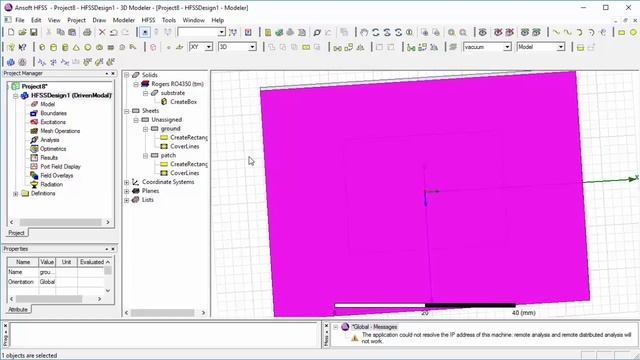Click the Zoom In magnifier icon
The height and width of the screenshot is (360, 640).
[451, 32]
